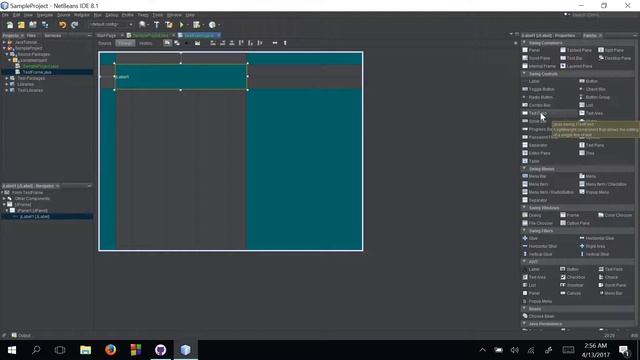Expand the JavaTutorial project node

4,42
